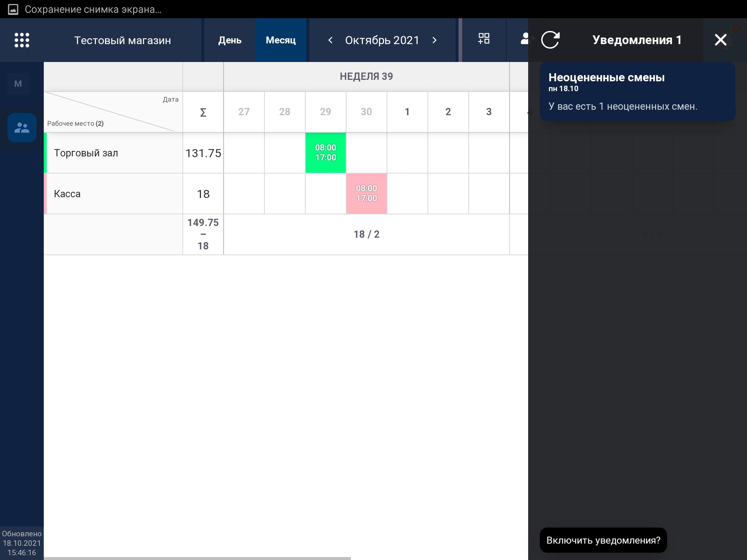Open pink 08:00–17:00 shift on 30
This screenshot has width=747, height=560.
367,194
